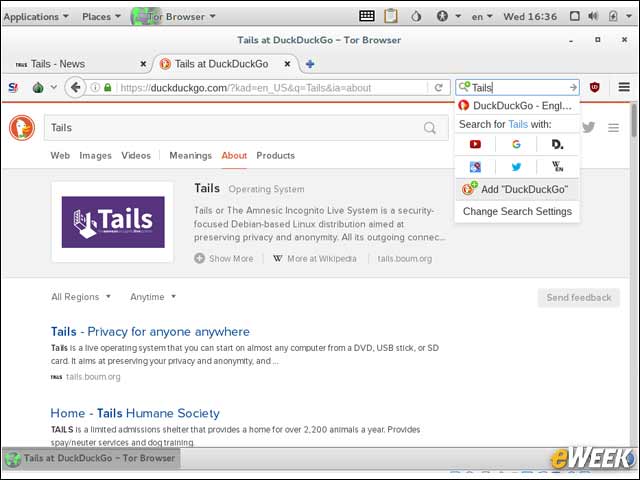Click the water drop panel icon
The height and width of the screenshot is (480, 640).
(416, 16)
